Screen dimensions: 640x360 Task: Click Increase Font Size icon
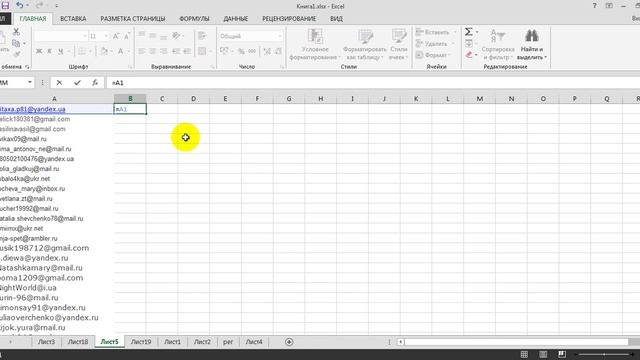pos(116,36)
